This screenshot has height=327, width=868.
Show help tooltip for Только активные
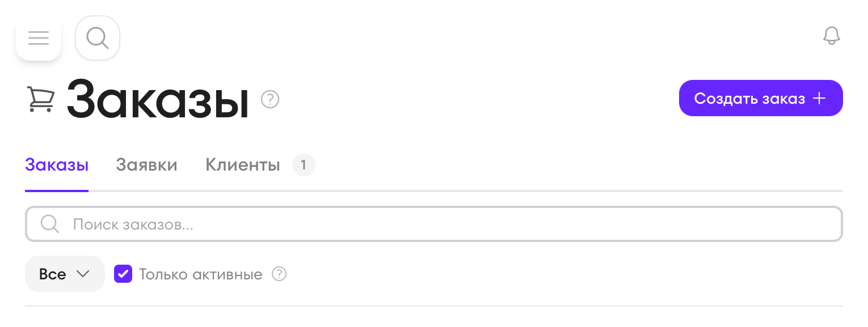pyautogui.click(x=279, y=275)
